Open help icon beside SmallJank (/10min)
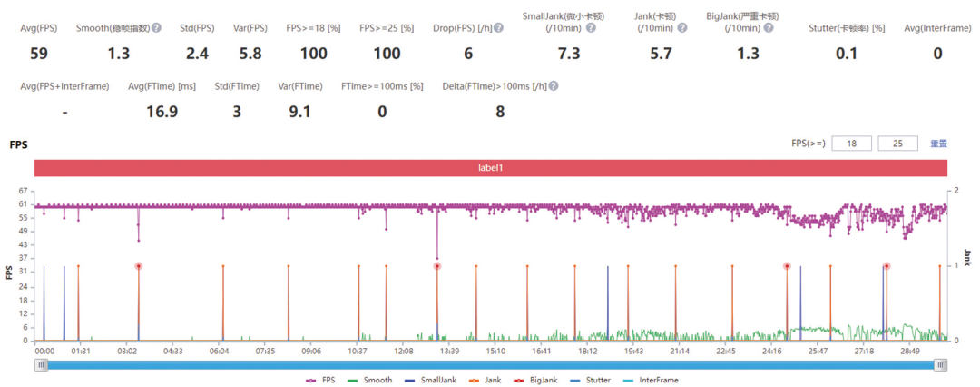This screenshot has width=980, height=387. point(591,28)
